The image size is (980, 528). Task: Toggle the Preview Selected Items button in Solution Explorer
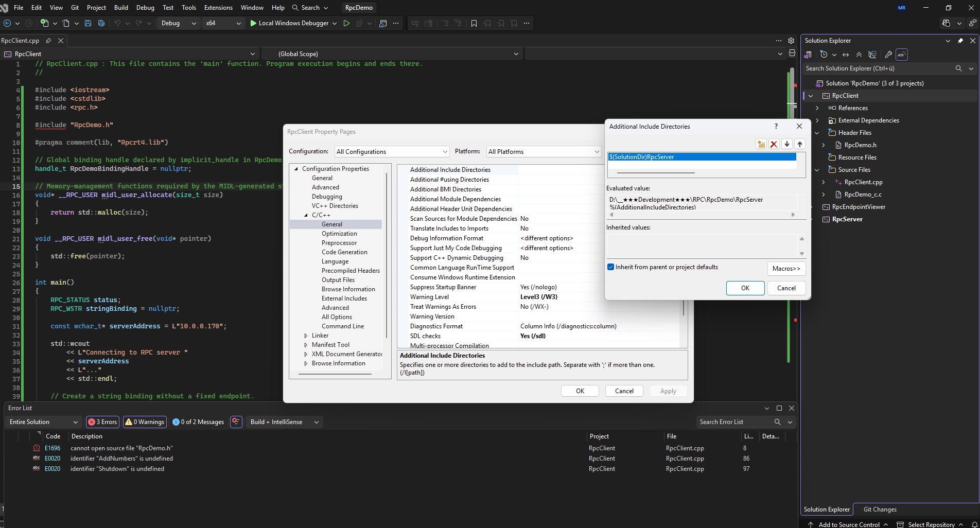pos(902,55)
